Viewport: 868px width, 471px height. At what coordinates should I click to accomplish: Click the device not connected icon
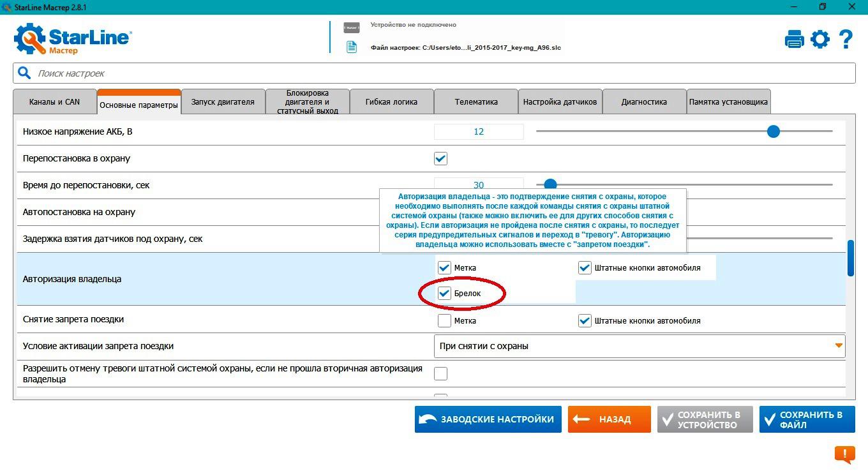click(x=352, y=27)
